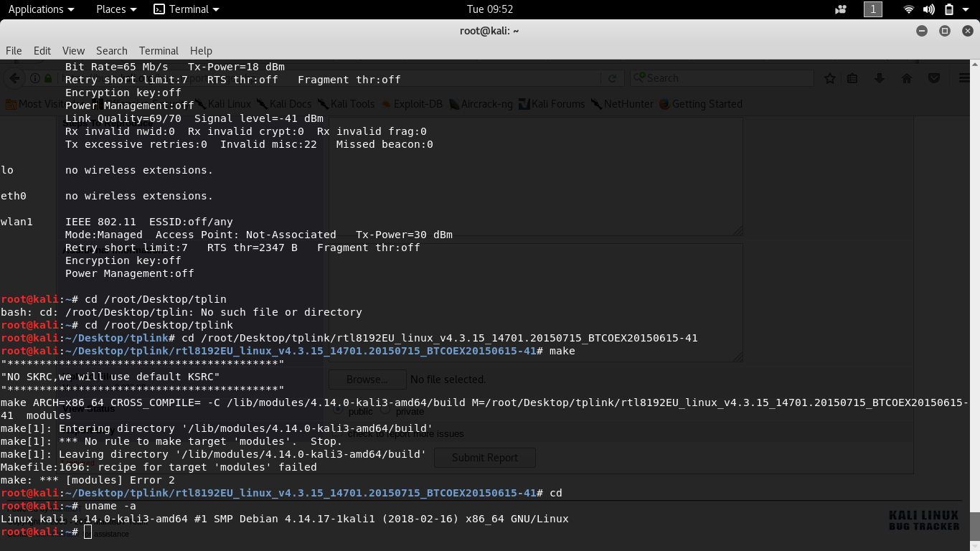Click the screen recorder camera icon
Image resolution: width=980 pixels, height=551 pixels.
[841, 9]
